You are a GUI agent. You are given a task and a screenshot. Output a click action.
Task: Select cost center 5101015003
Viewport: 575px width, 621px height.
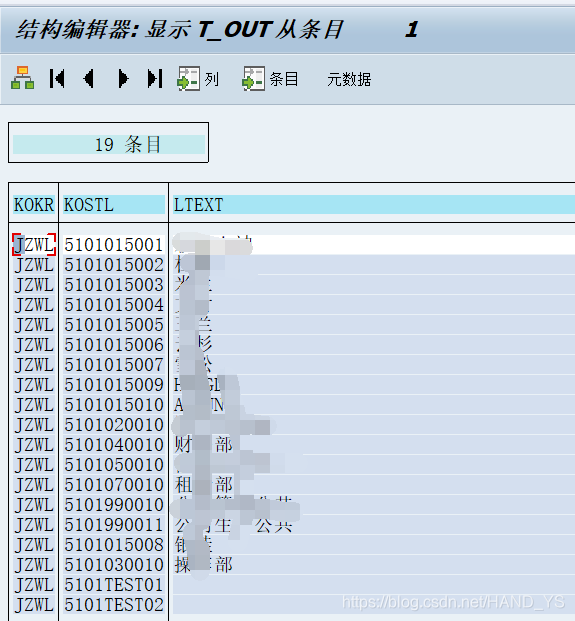[114, 285]
